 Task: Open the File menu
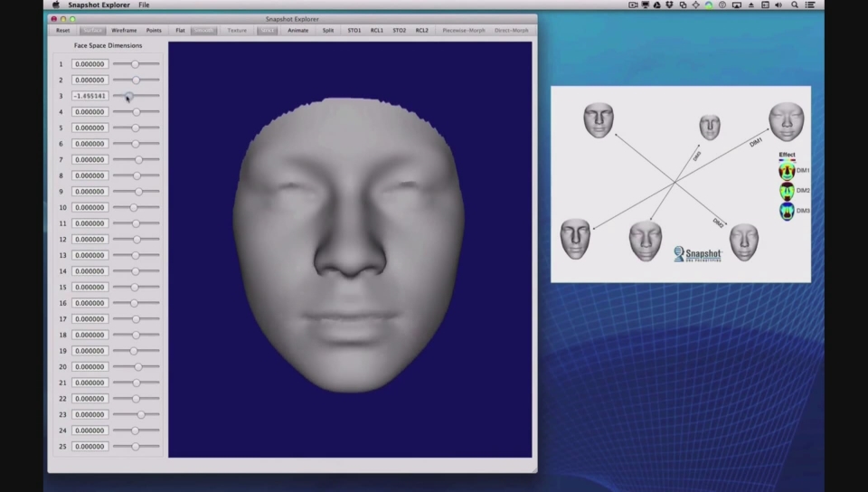tap(144, 5)
